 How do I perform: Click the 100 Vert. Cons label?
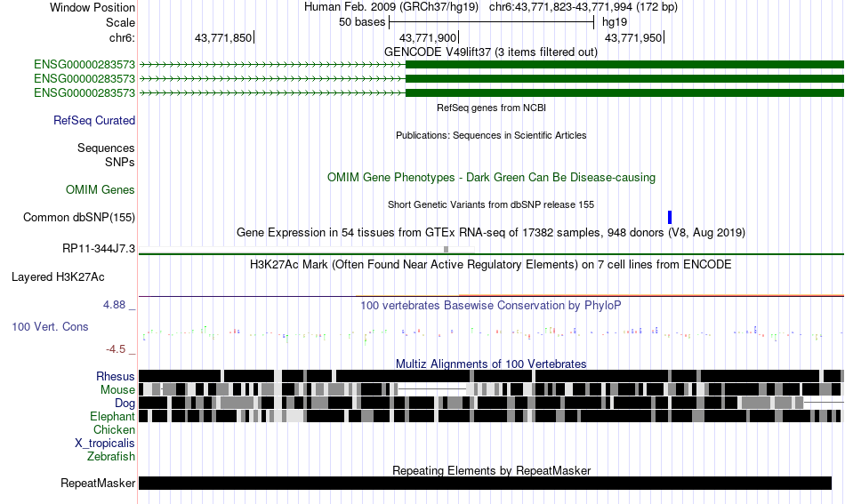50,327
